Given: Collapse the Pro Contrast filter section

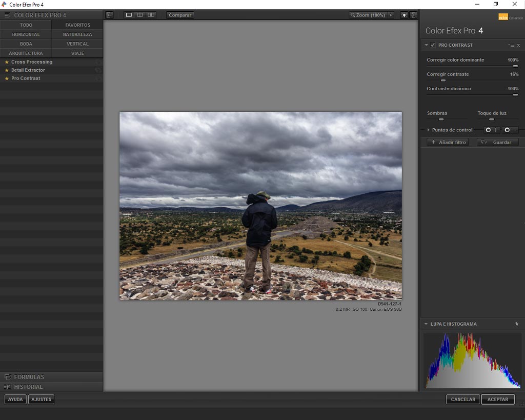Looking at the screenshot, I should click(x=426, y=45).
